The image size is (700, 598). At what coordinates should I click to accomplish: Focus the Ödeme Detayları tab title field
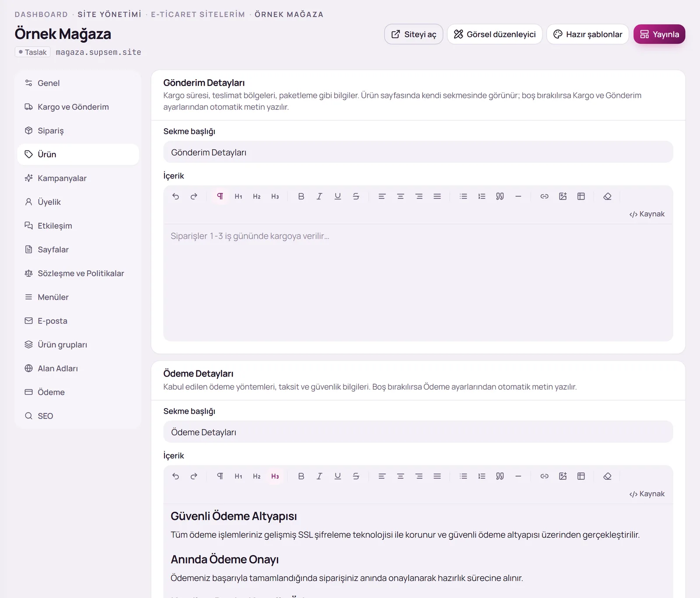tap(418, 432)
